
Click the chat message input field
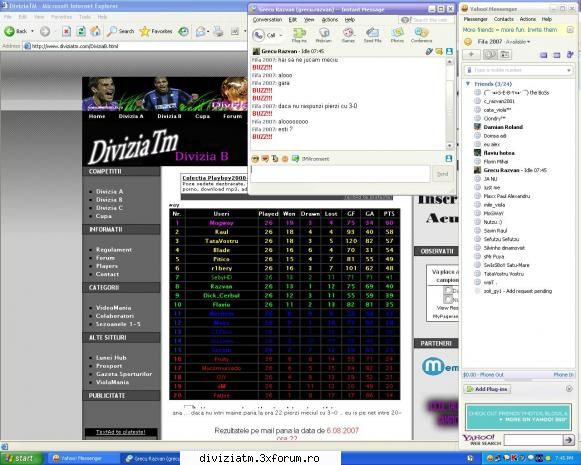tap(340, 174)
